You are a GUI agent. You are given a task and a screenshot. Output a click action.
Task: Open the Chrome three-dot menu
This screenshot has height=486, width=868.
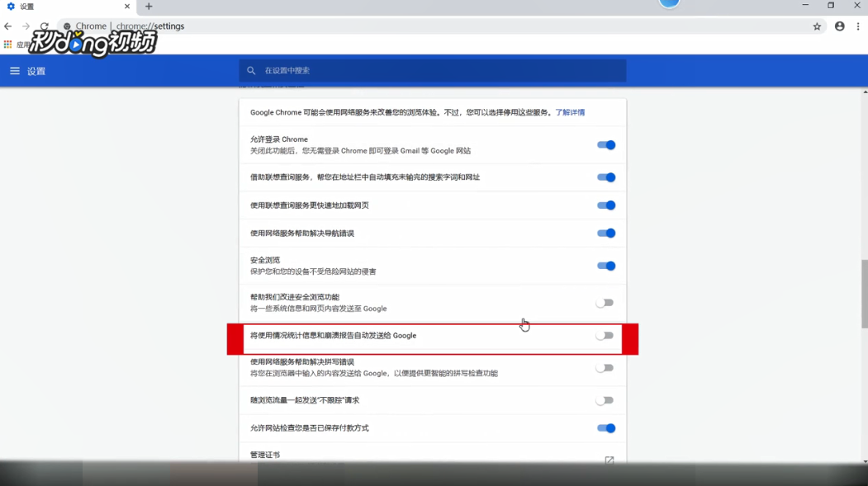click(x=858, y=26)
